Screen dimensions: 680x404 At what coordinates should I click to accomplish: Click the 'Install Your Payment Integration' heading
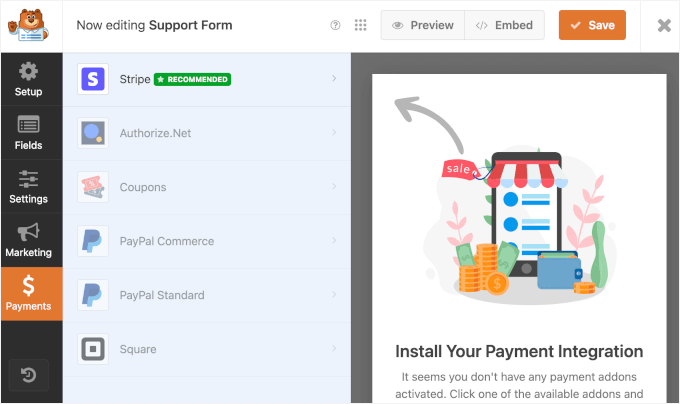click(519, 351)
